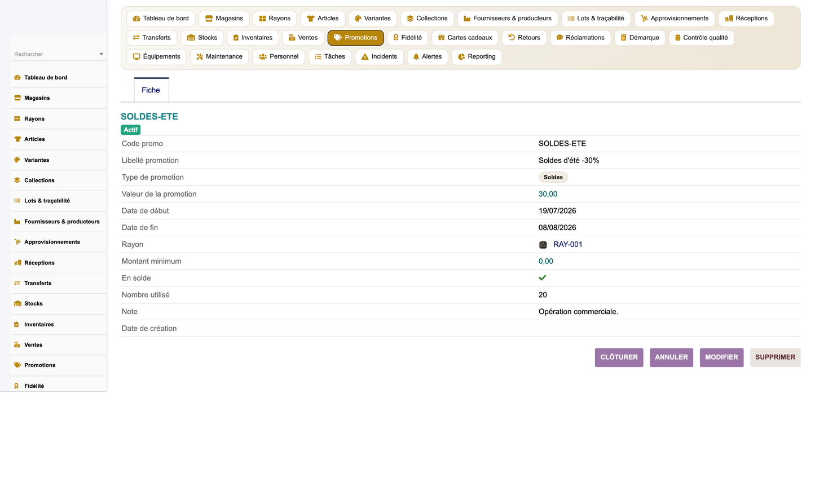Screen dimensions: 815x504
Task: Open Réclamations in the top navigation
Action: point(580,38)
